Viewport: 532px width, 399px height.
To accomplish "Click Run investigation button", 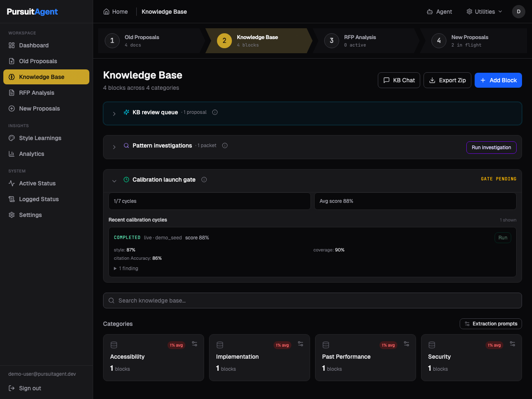I will click(491, 148).
